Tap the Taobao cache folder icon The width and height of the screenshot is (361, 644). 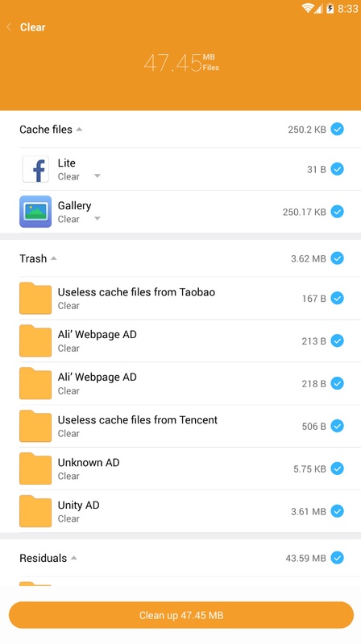pyautogui.click(x=35, y=298)
